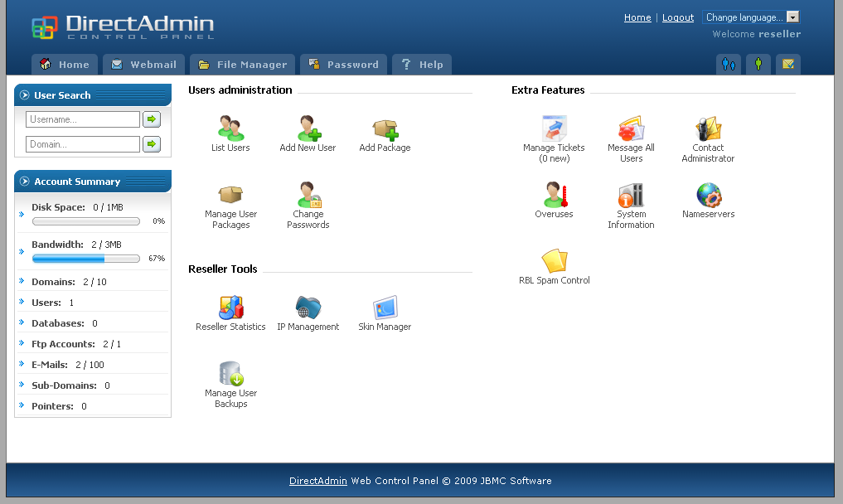This screenshot has width=843, height=504.
Task: Click the Welcome reseller text
Action: click(x=757, y=34)
